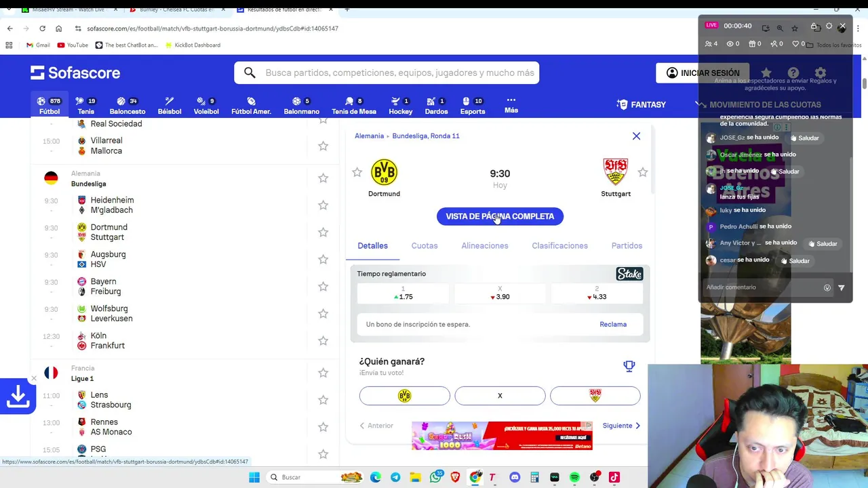Open the Tenis de Mesa category
The image size is (868, 488).
pyautogui.click(x=353, y=105)
